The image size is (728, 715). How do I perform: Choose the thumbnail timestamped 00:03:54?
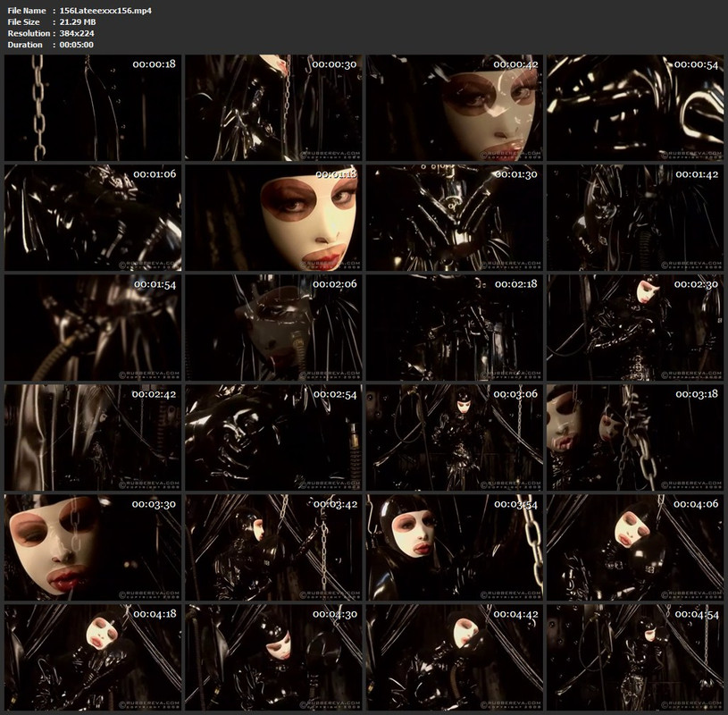[x=455, y=548]
